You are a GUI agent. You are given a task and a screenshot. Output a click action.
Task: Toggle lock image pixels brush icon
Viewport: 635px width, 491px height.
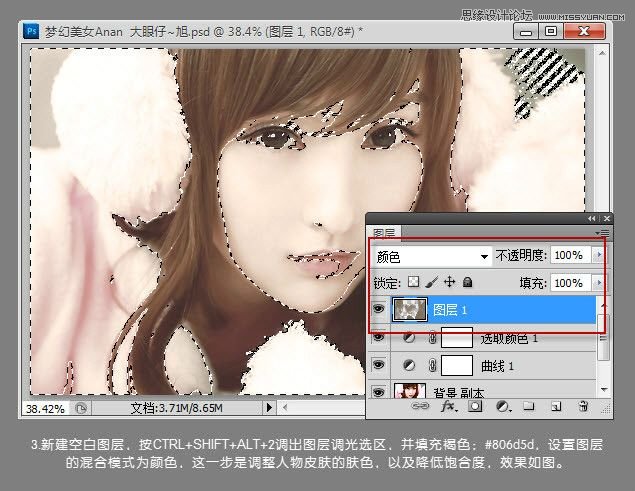coord(432,282)
